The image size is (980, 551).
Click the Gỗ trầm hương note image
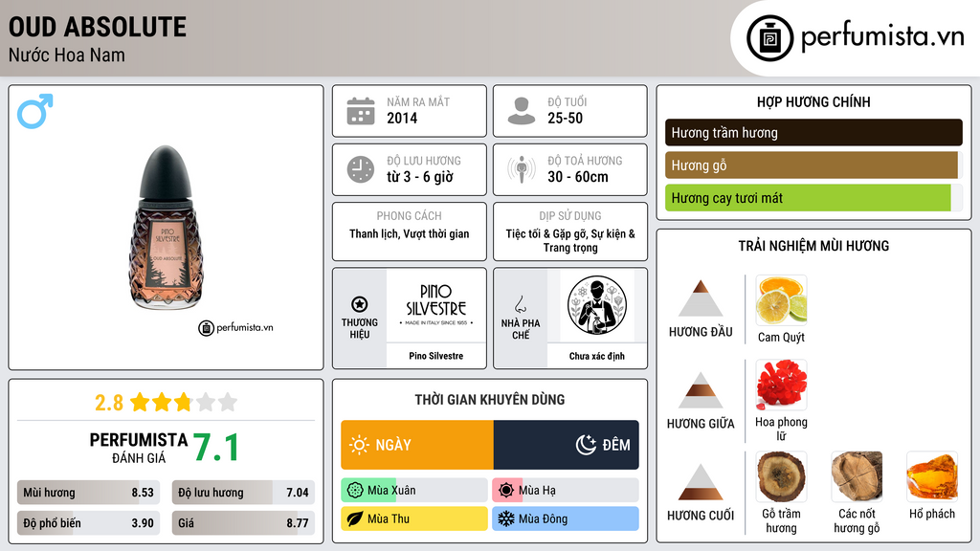click(x=781, y=477)
